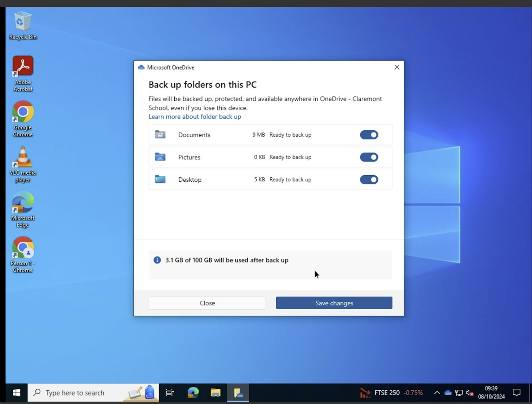
Task: Click the Pictures folder icon
Action: tap(160, 157)
